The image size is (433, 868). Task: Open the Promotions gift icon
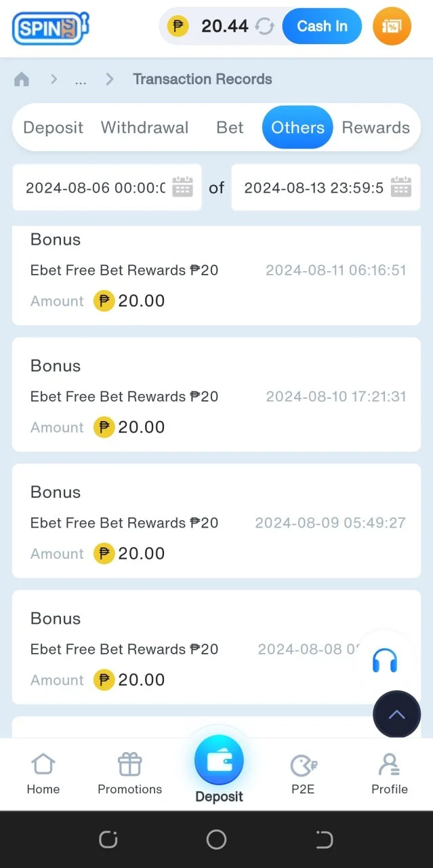click(129, 764)
